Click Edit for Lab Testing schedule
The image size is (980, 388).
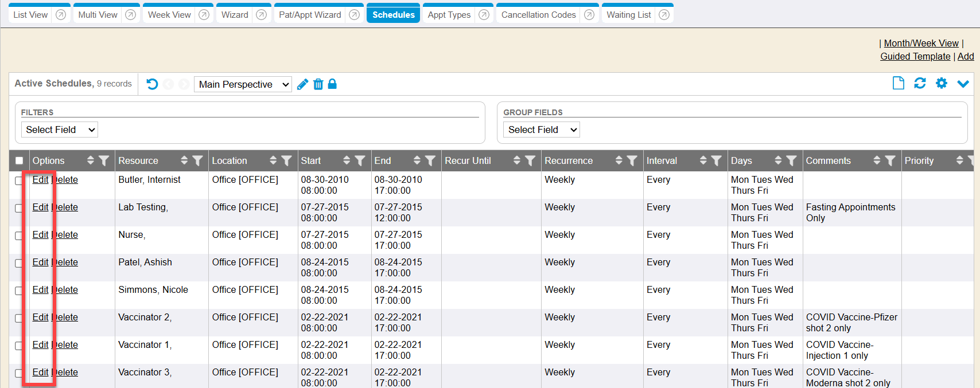point(40,207)
